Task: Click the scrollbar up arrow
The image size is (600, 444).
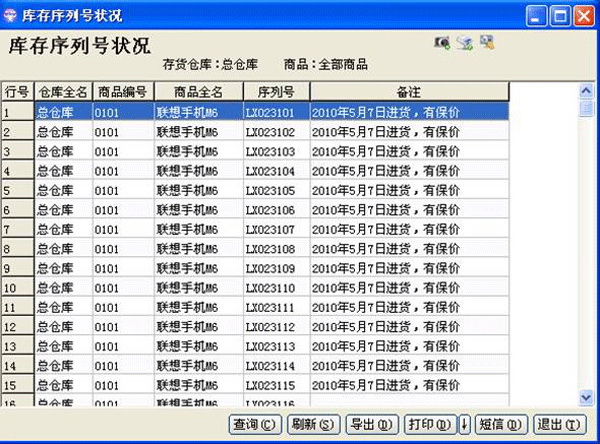Action: (x=586, y=91)
